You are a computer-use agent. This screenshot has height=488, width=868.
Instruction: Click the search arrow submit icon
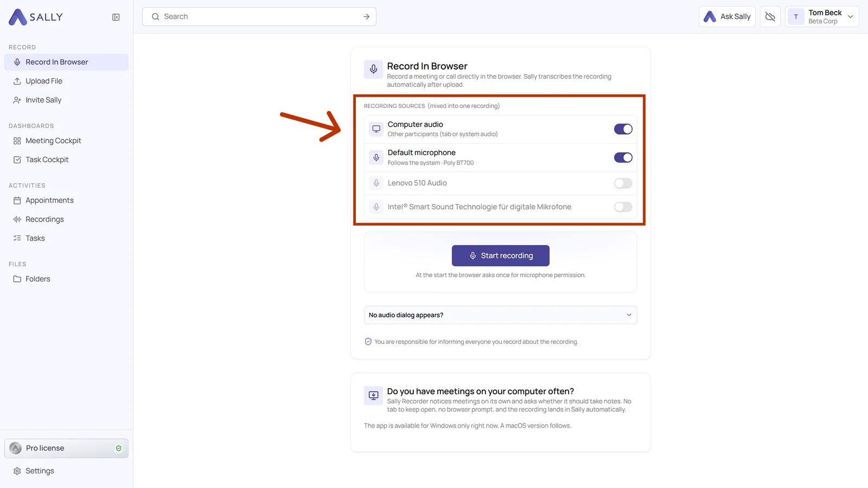tap(366, 17)
